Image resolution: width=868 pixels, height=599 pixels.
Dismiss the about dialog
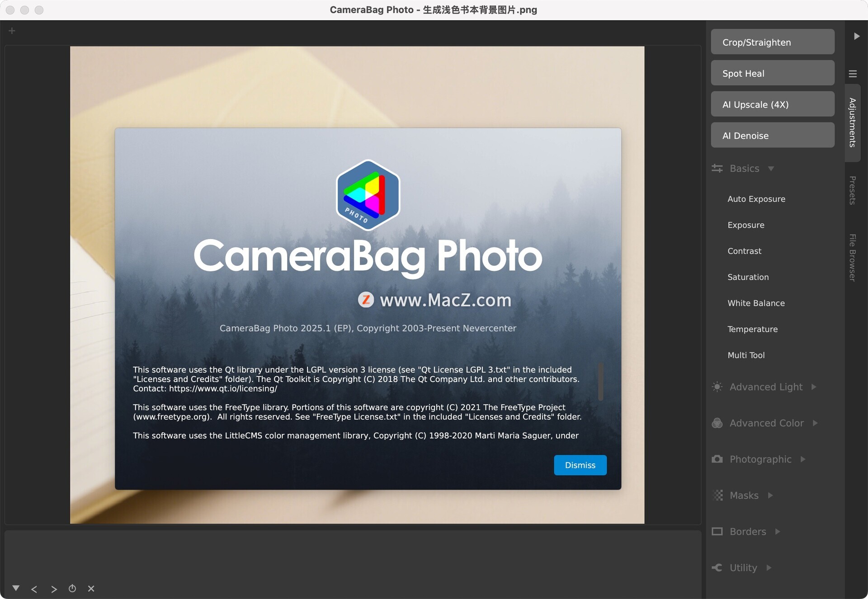(580, 465)
